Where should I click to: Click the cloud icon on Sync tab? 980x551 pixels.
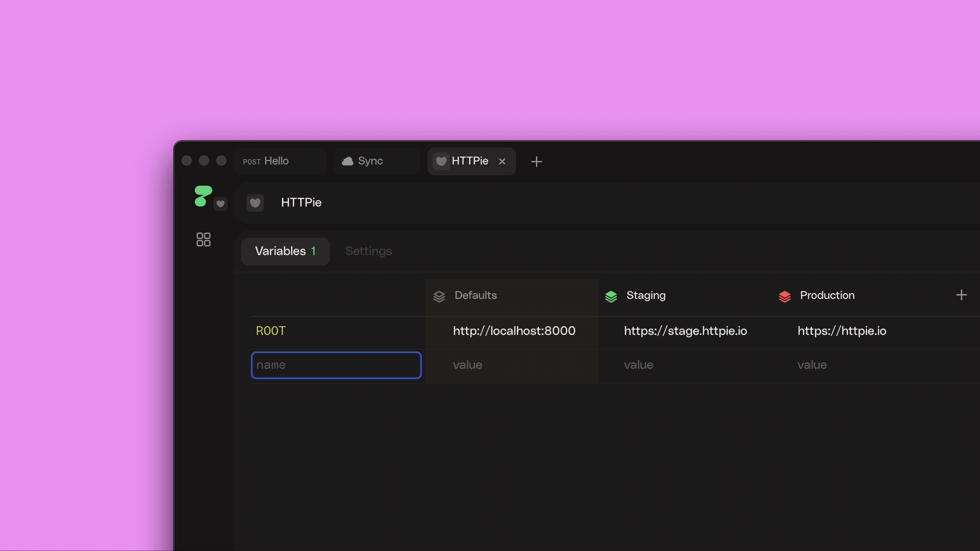(x=348, y=161)
